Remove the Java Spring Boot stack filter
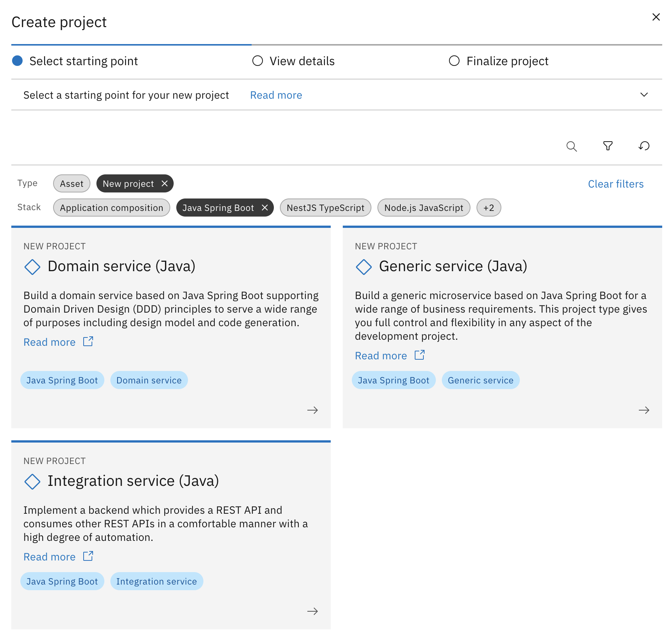672x632 pixels. (x=265, y=208)
